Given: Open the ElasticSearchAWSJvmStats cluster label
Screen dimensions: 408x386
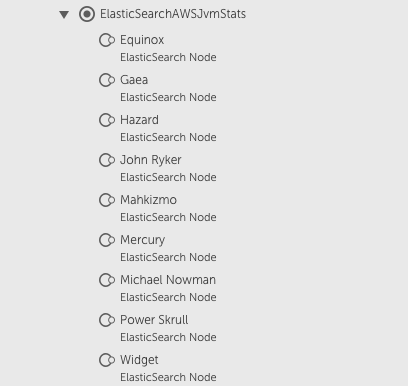Looking at the screenshot, I should pyautogui.click(x=173, y=14).
